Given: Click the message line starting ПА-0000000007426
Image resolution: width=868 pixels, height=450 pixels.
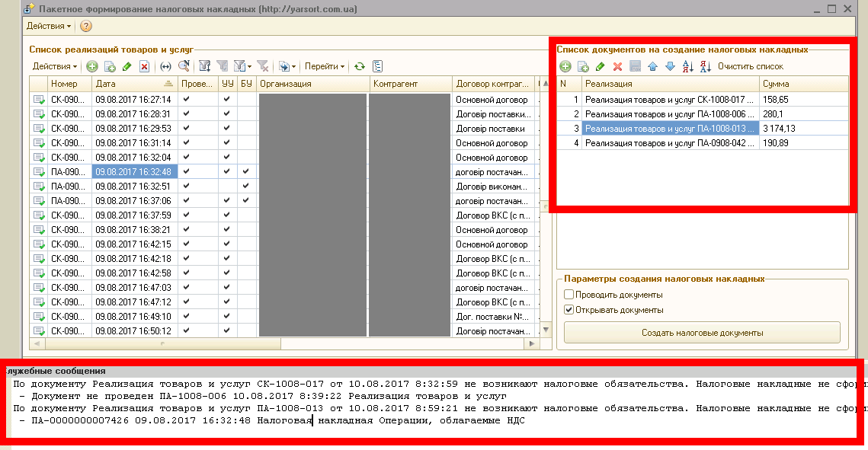Looking at the screenshot, I should (272, 420).
